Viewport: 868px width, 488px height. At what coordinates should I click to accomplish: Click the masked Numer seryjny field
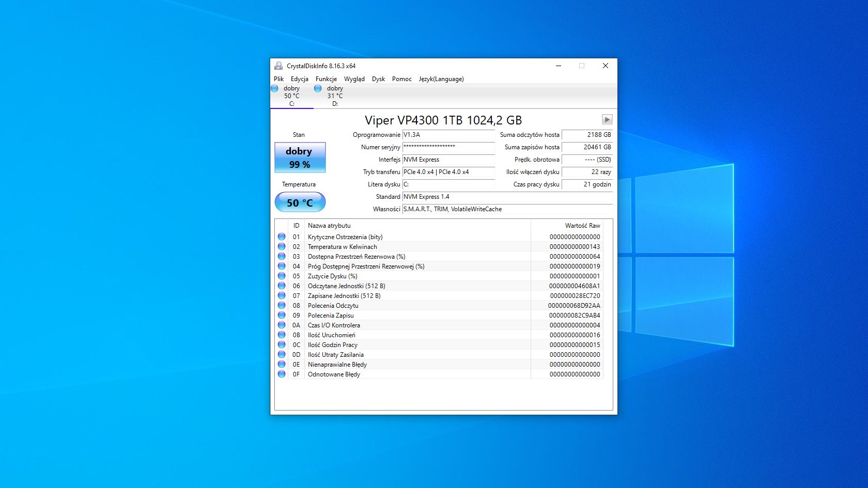(448, 147)
